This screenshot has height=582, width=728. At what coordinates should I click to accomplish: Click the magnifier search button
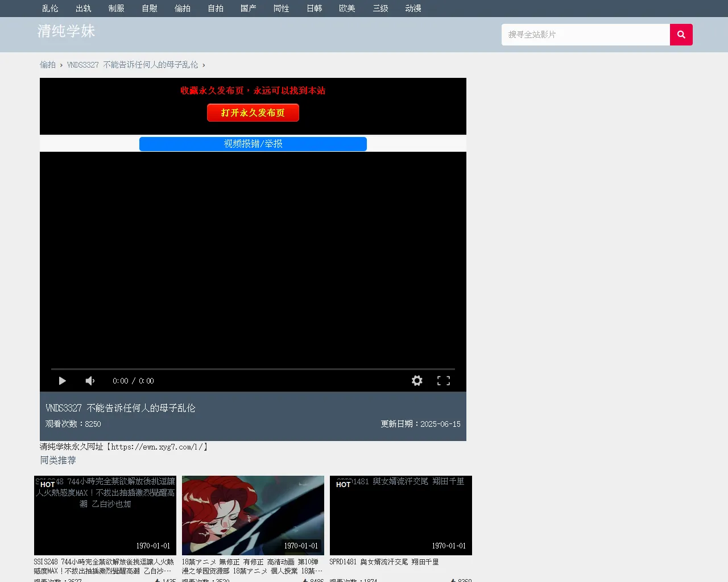tap(681, 35)
